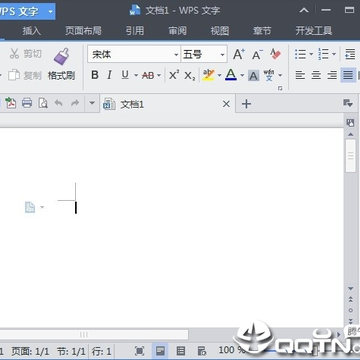Apply subscript X₂ formatting
Image resolution: width=360 pixels, height=360 pixels.
point(190,76)
